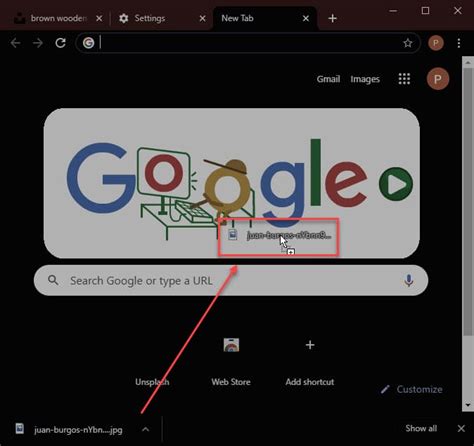Start voice search with microphone
This screenshot has height=446, width=474.
[409, 281]
